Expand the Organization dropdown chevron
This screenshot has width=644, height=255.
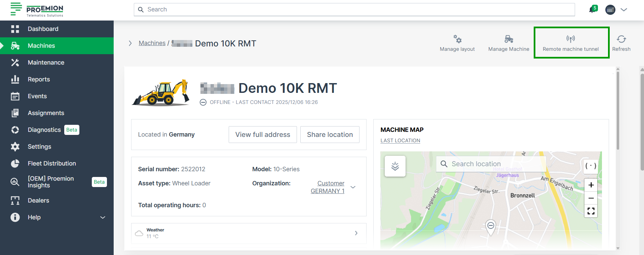(x=353, y=187)
